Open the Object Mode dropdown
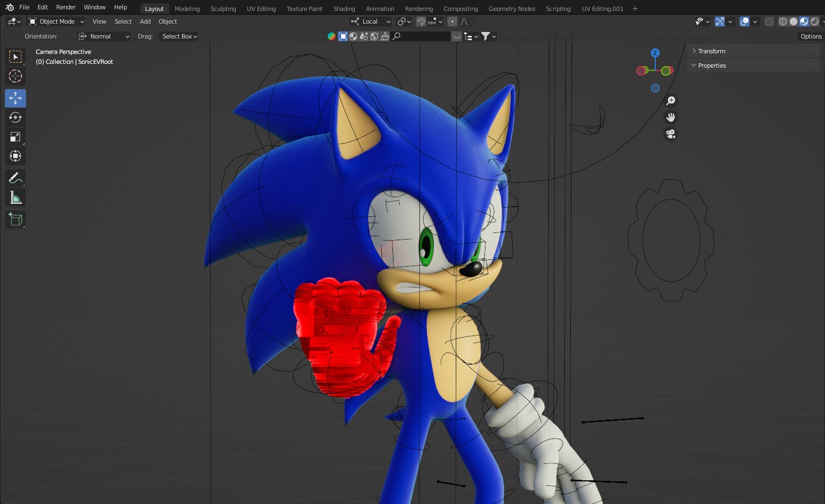The height and width of the screenshot is (504, 825). point(56,21)
